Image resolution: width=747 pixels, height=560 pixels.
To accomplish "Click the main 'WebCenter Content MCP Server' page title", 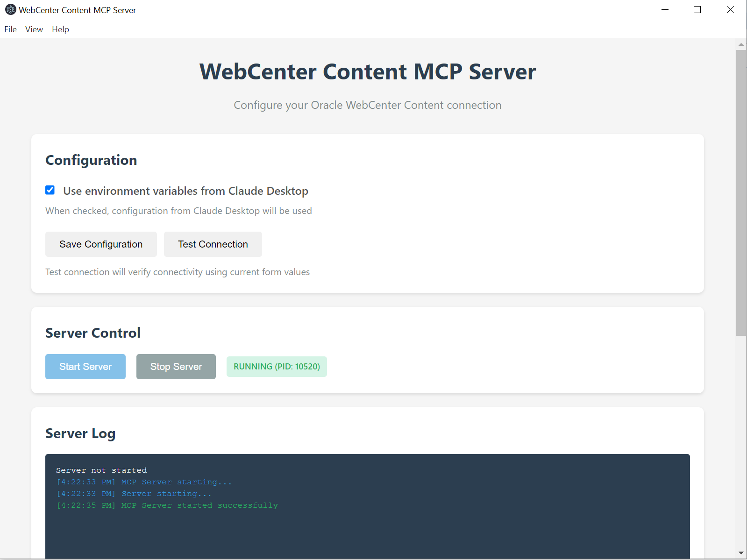I will (x=368, y=71).
